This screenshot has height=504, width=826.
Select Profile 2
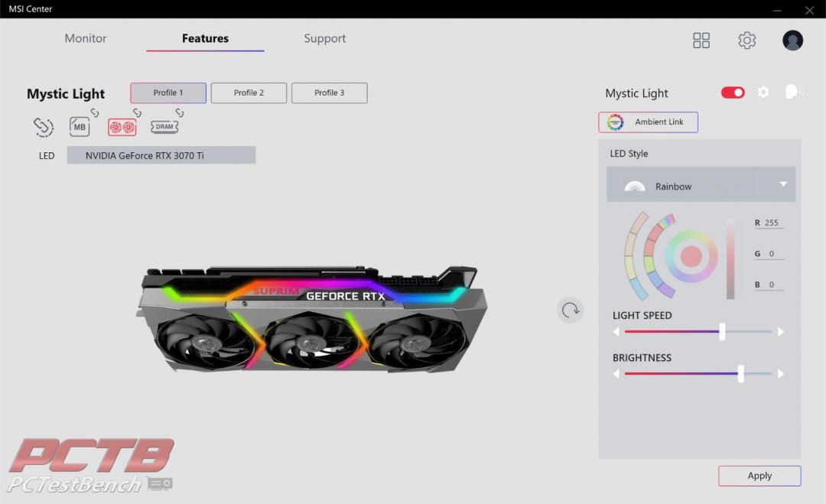[x=249, y=93]
